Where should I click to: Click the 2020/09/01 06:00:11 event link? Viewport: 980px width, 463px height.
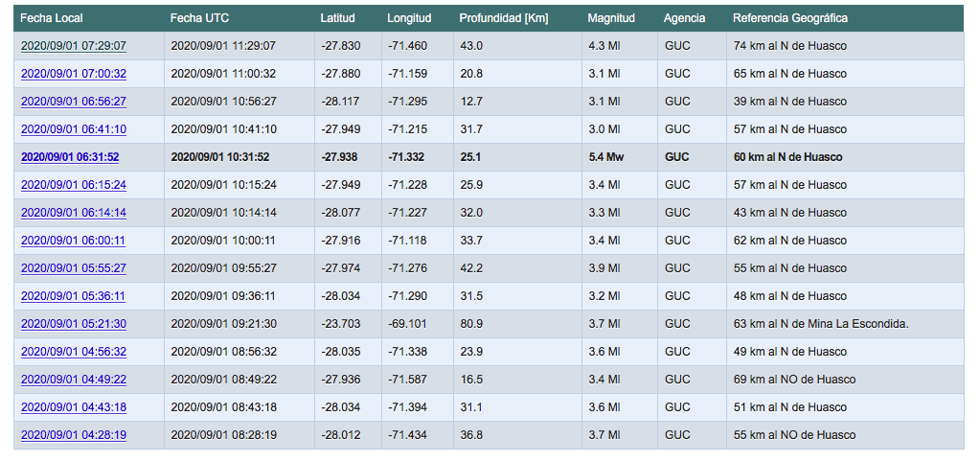tap(74, 241)
